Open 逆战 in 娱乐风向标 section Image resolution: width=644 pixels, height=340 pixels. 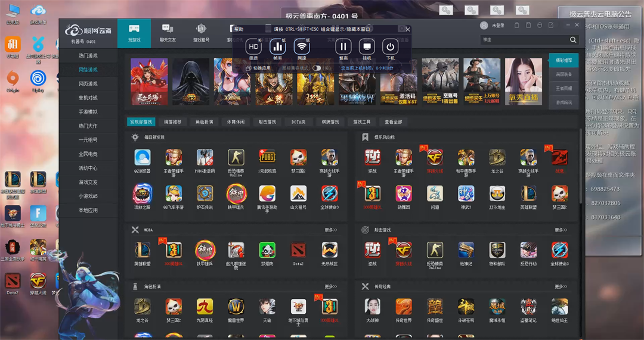[373, 157]
